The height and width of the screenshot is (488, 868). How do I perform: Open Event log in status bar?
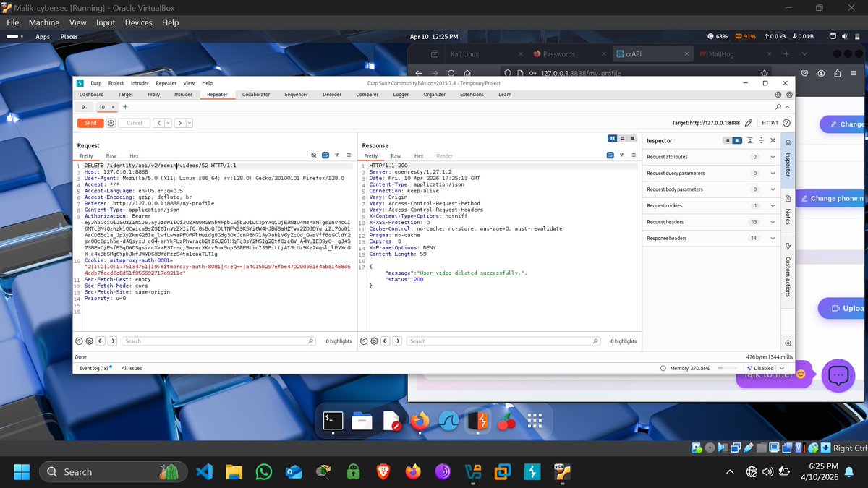(94, 368)
